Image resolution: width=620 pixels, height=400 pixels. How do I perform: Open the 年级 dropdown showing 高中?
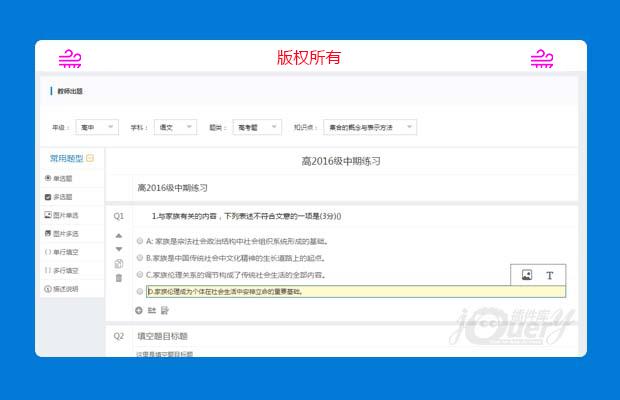point(97,127)
